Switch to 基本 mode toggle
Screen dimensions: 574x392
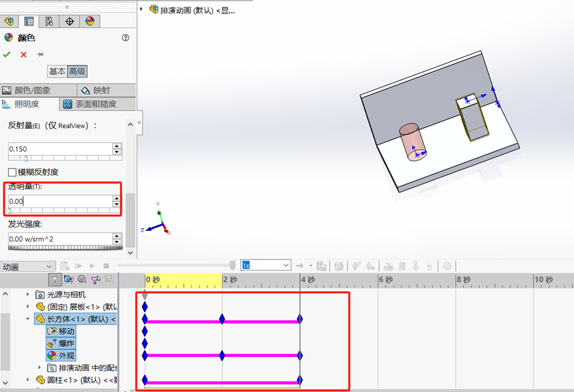57,71
